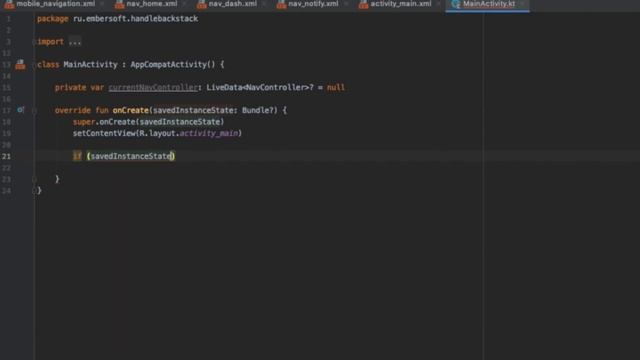Click the package name ru.embersoft.handlebackstack
The height and width of the screenshot is (360, 640).
[136, 19]
